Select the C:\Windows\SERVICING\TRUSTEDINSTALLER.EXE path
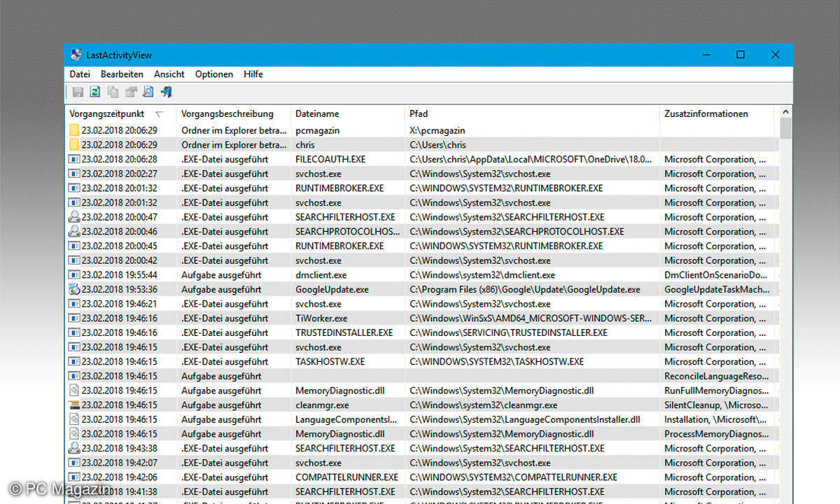 (x=508, y=332)
